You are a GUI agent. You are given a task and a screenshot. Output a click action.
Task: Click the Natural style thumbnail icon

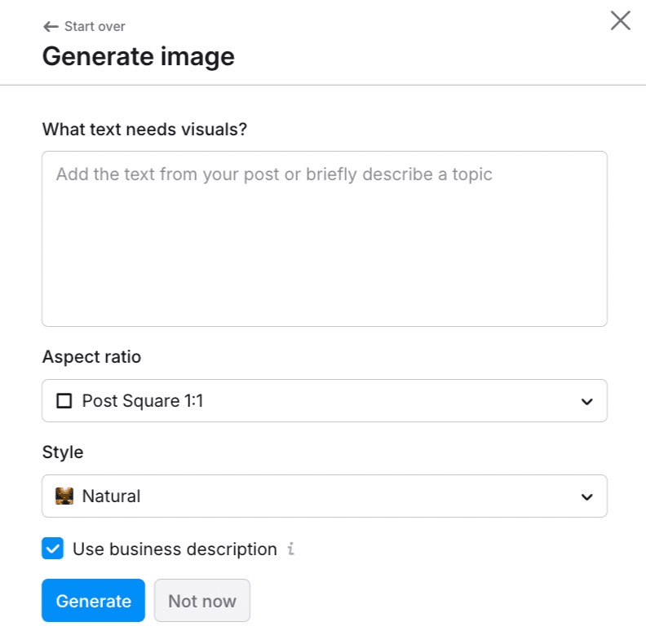click(x=64, y=496)
